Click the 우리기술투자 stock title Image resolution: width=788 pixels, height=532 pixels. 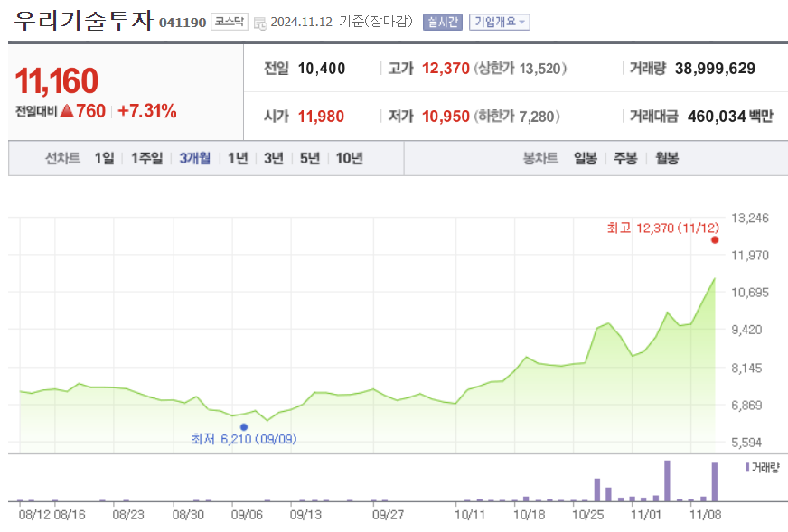(83, 21)
